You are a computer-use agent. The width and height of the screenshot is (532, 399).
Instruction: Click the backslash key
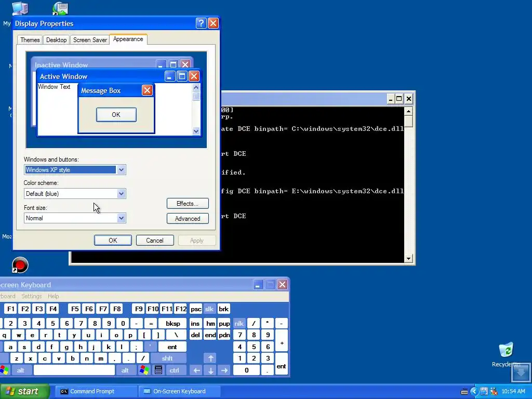[176, 335]
